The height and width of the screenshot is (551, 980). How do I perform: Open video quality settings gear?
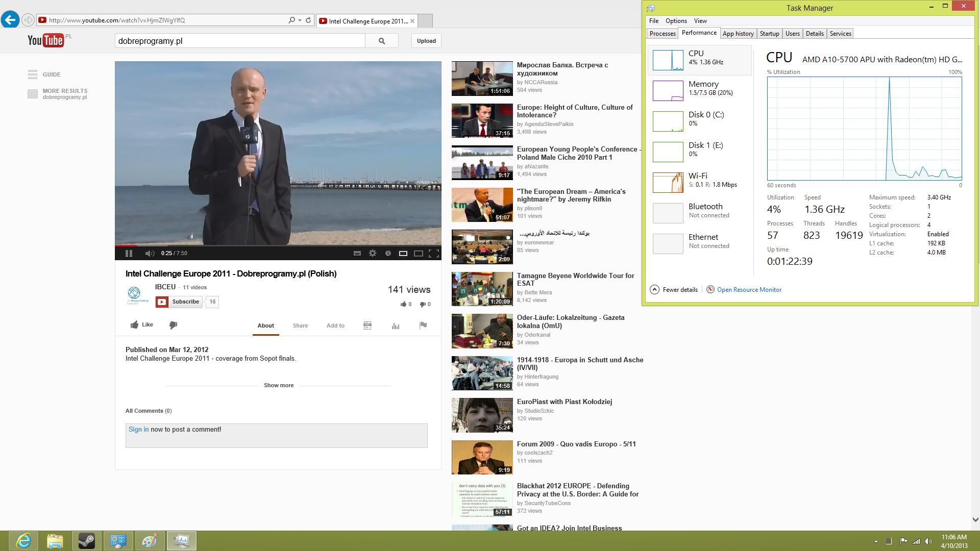click(x=373, y=253)
